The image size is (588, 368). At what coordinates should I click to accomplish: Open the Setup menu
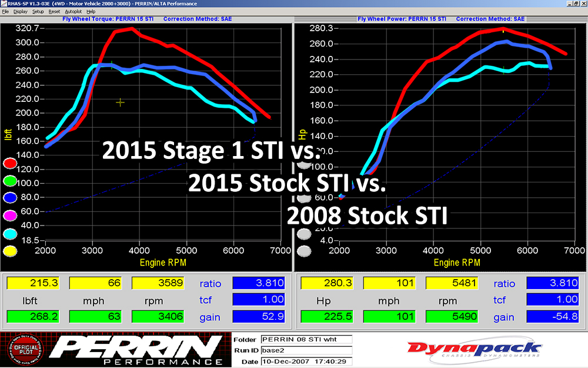coord(38,12)
